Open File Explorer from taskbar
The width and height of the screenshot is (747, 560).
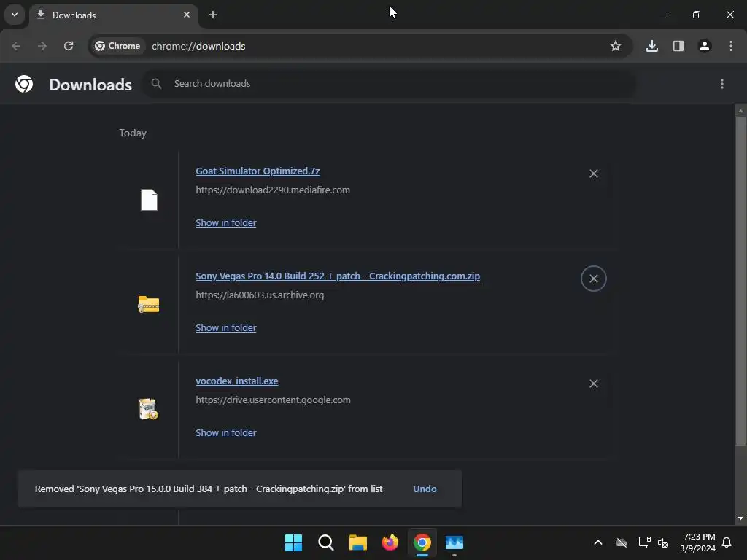tap(357, 542)
